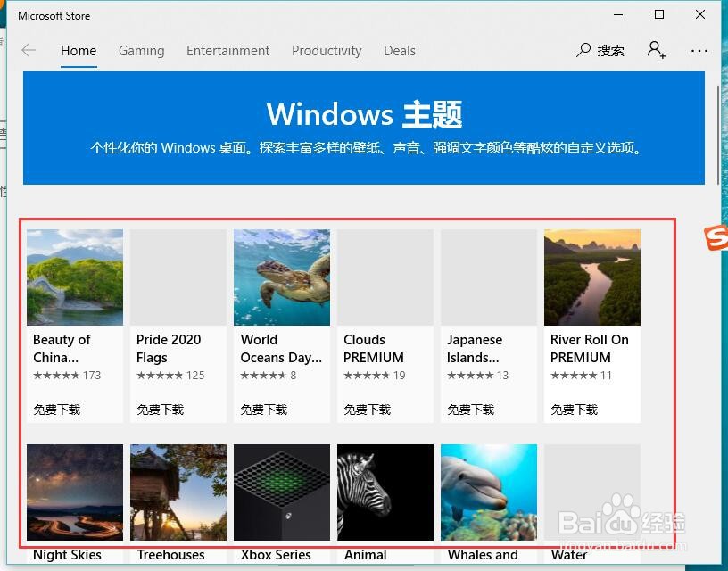Go back with the arrow icon

[29, 50]
